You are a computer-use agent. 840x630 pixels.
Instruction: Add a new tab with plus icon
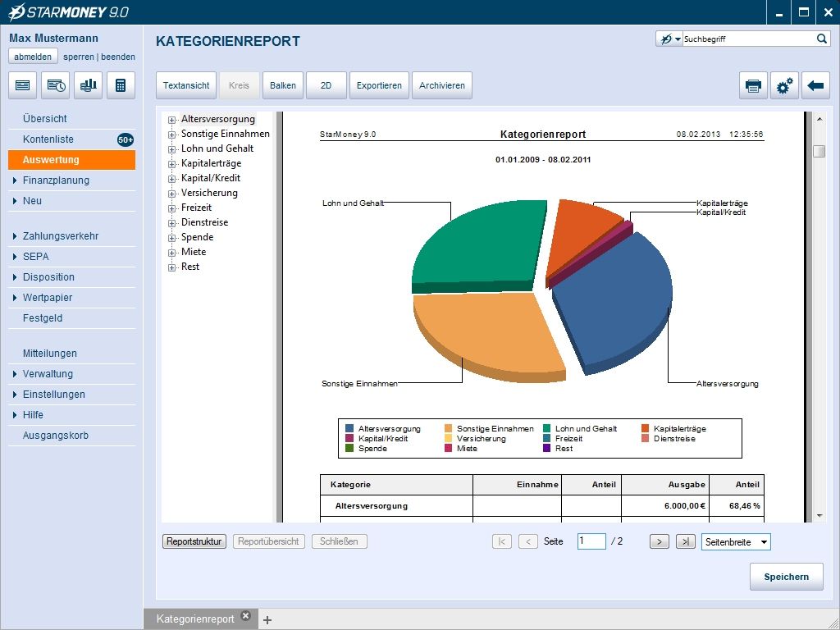tap(267, 620)
